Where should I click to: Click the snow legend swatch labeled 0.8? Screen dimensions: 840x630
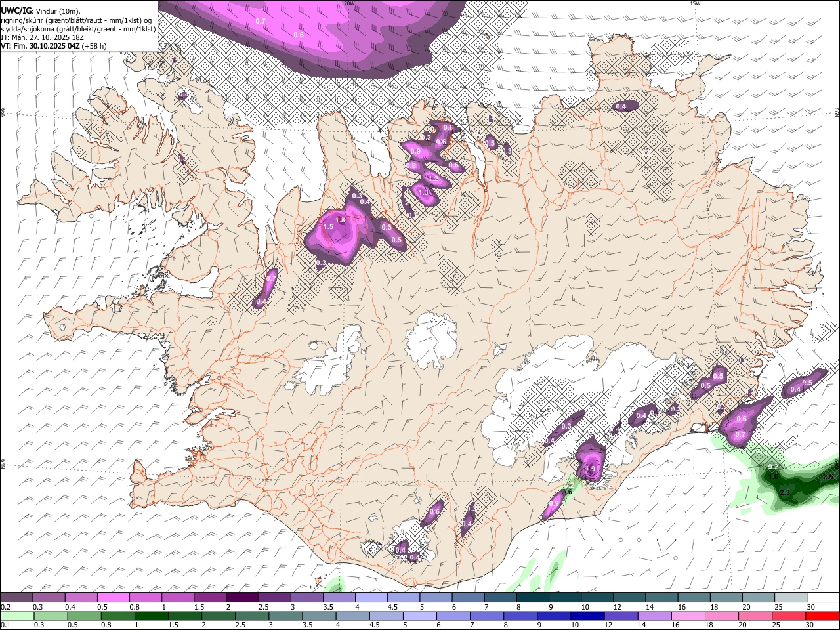(146, 598)
